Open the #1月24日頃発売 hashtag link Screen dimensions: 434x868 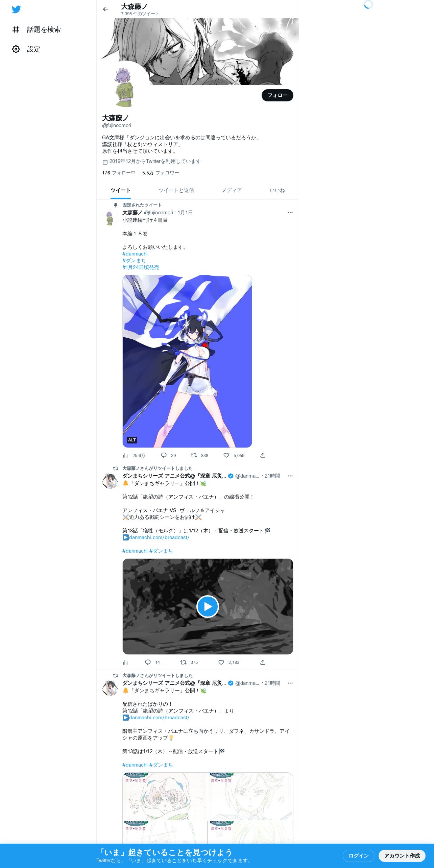click(x=141, y=267)
